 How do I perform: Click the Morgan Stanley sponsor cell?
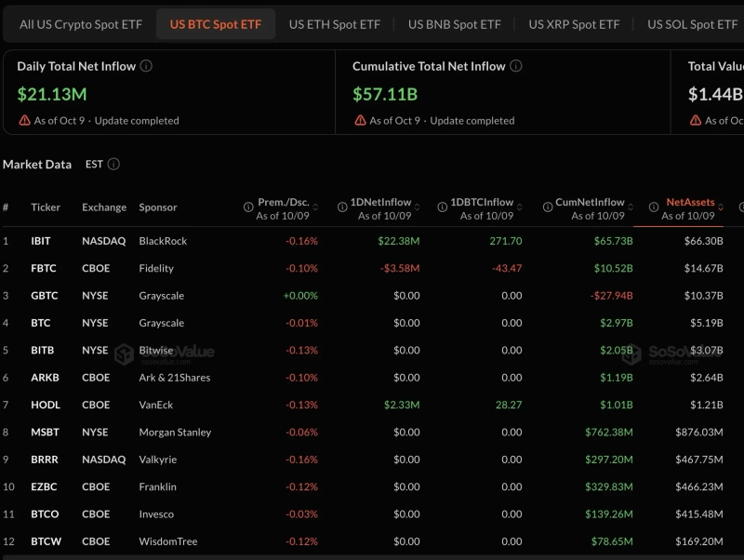[x=175, y=433]
